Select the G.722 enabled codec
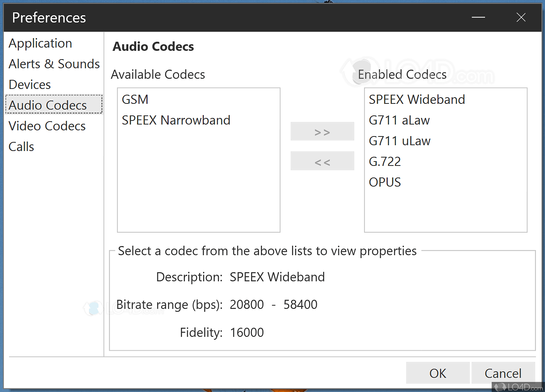Viewport: 545px width, 392px height. pyautogui.click(x=384, y=161)
